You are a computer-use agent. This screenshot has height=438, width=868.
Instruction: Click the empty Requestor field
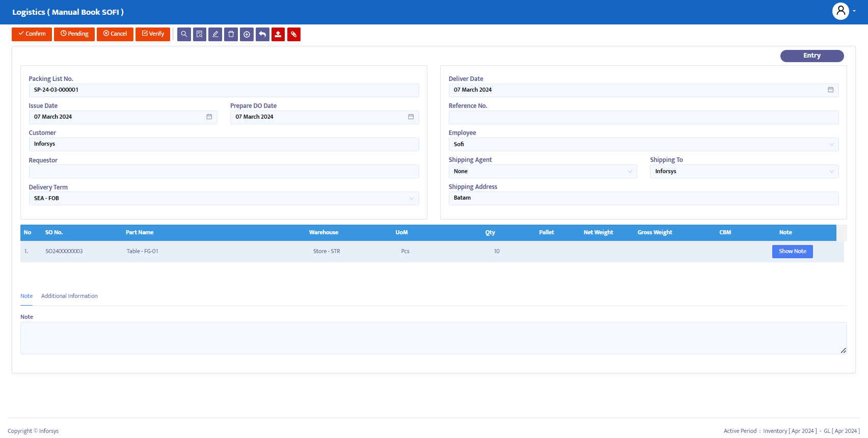(x=224, y=171)
